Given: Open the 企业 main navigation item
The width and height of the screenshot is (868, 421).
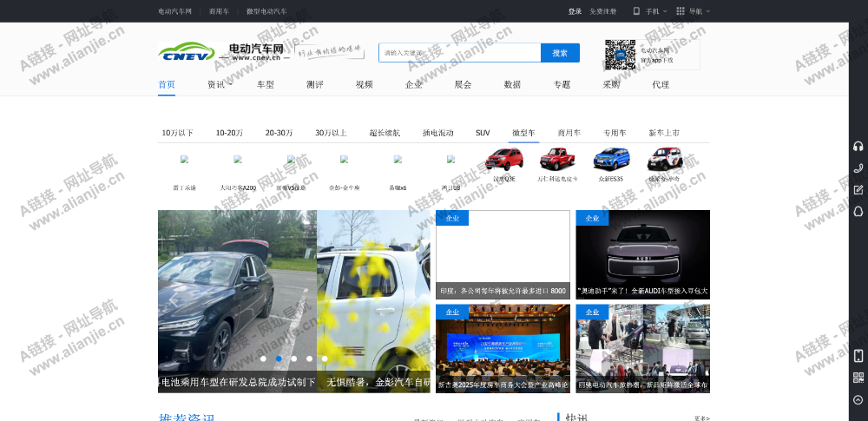Looking at the screenshot, I should (x=413, y=85).
